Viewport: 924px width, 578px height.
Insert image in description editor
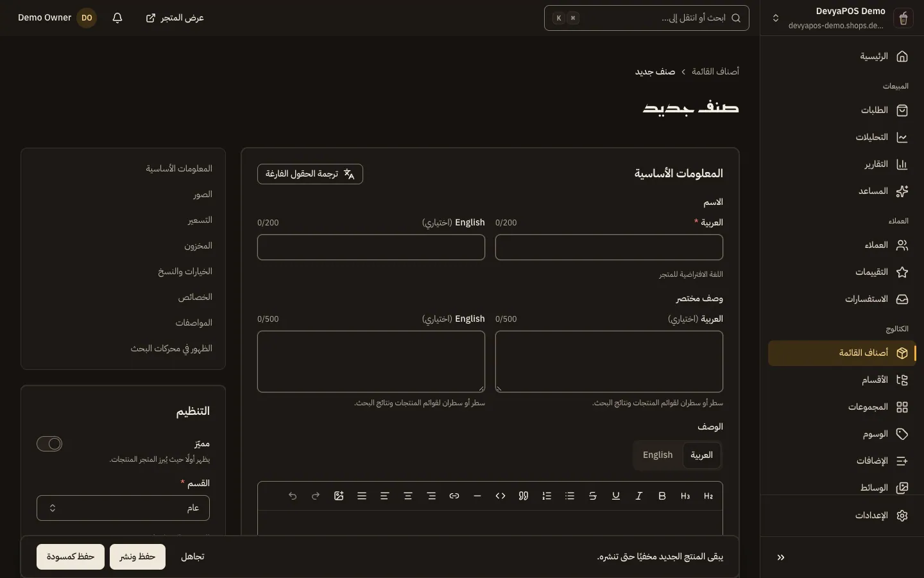point(339,496)
